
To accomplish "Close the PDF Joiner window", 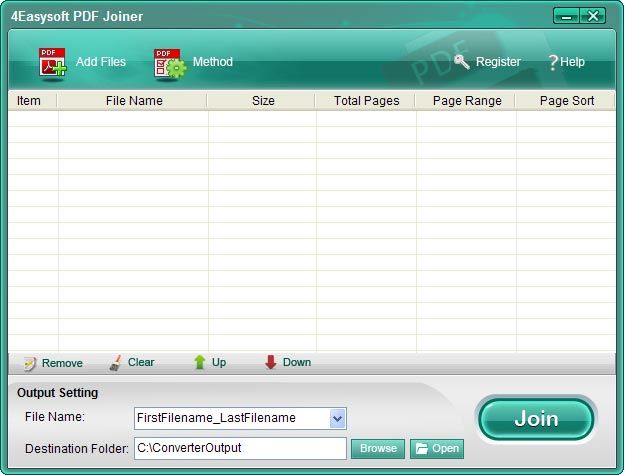I will coord(593,16).
